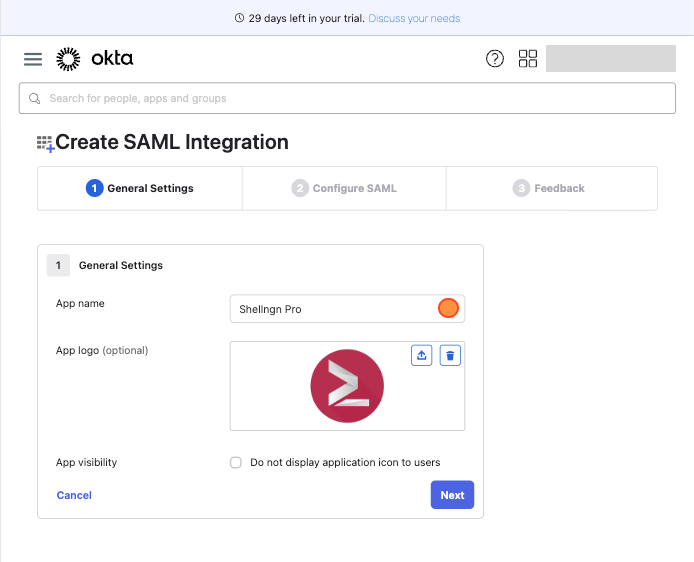This screenshot has width=694, height=562.
Task: Click the App logo (optional) label
Action: coord(102,350)
